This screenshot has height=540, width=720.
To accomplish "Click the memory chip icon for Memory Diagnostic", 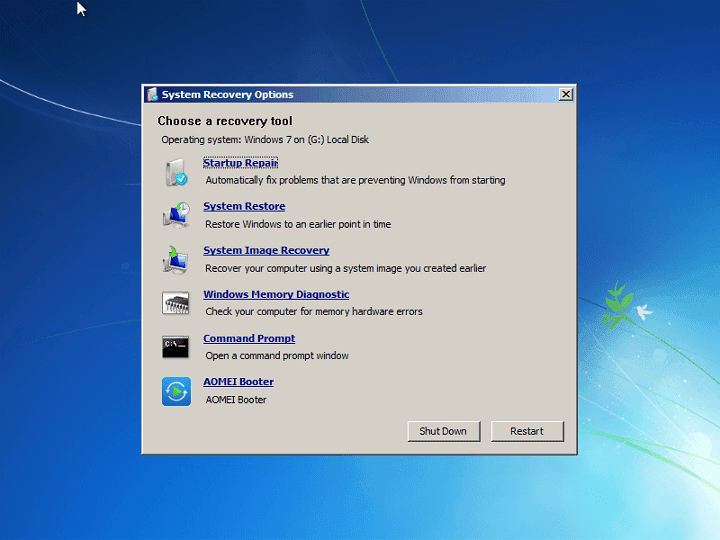I will pos(176,303).
